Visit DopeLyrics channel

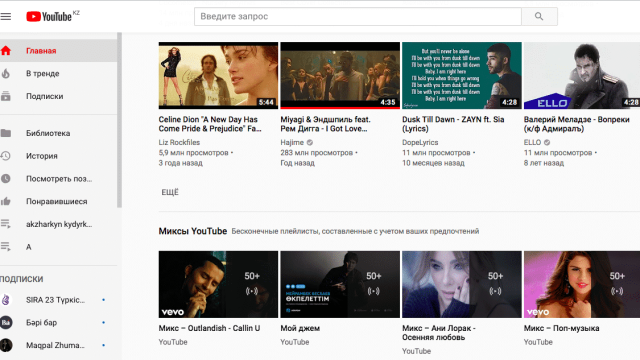click(420, 142)
